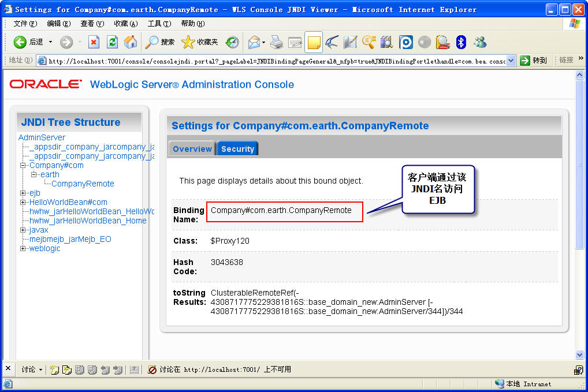Viewport: 588px width, 392px height.
Task: Collapse the Company#com tree node
Action: (23, 165)
